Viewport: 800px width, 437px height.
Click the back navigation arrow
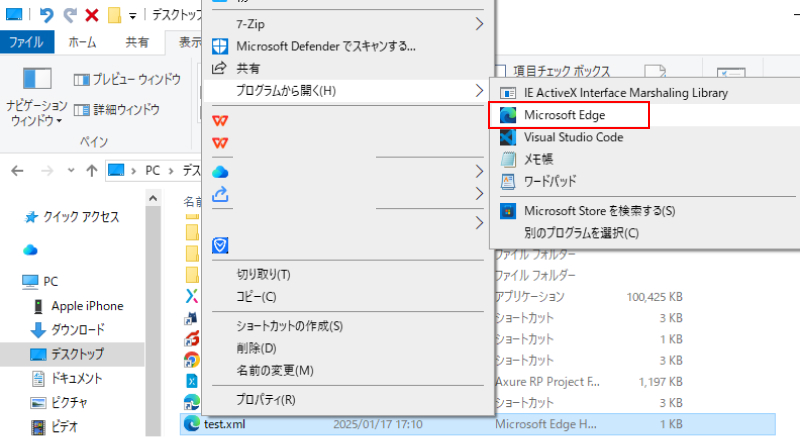[17, 171]
